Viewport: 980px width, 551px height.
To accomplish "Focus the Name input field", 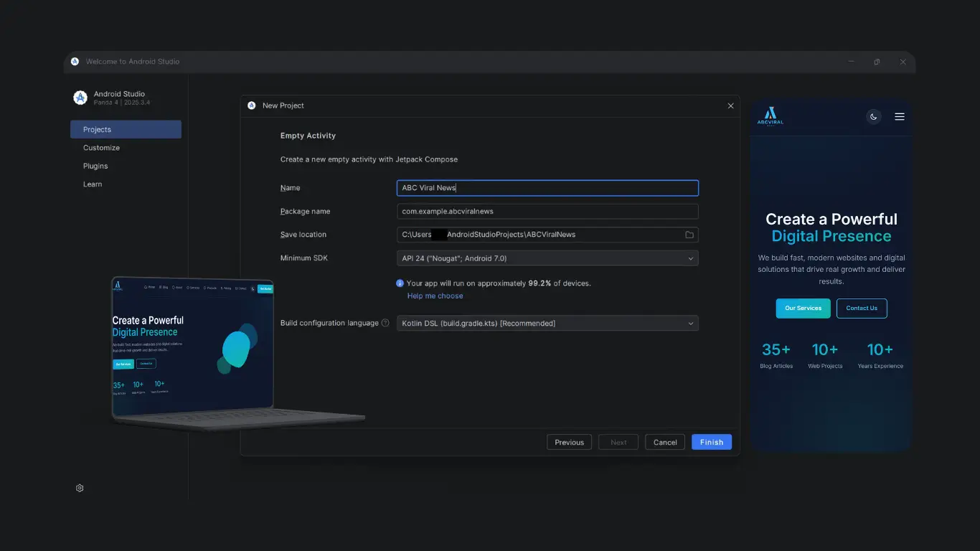I will point(547,188).
